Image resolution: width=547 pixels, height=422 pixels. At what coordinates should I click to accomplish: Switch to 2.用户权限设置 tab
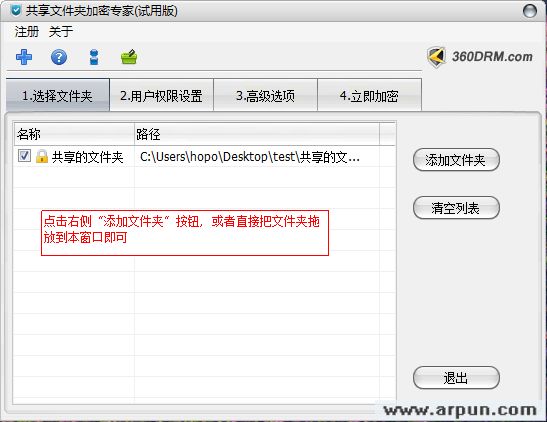point(161,95)
